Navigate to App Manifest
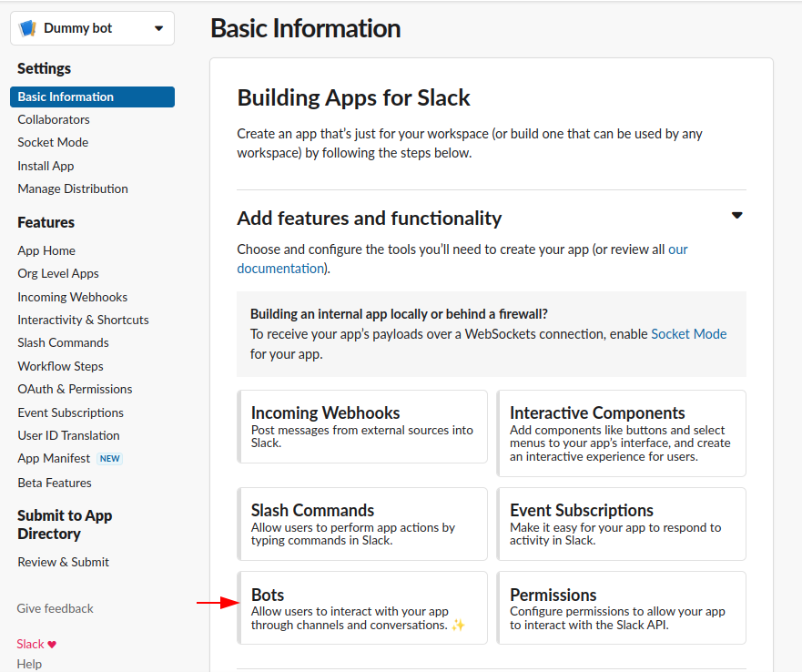 54,458
